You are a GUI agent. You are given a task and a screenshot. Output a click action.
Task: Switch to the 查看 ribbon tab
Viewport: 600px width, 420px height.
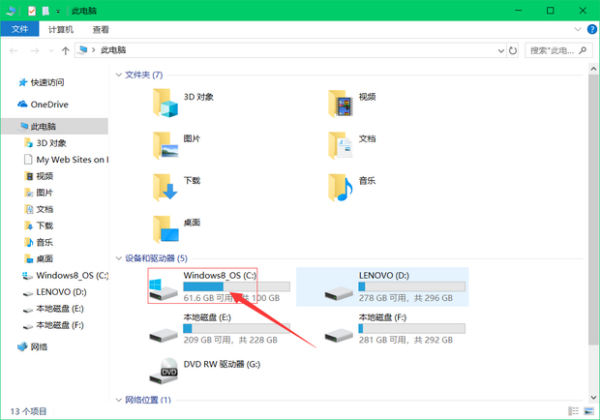[101, 29]
